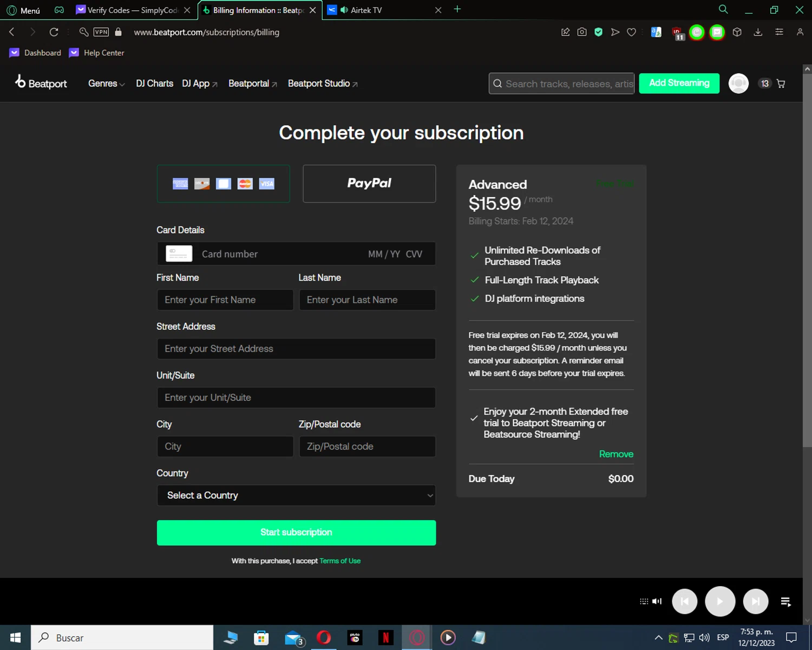Open the shopping cart icon
Screen dimensions: 812x650
781,83
